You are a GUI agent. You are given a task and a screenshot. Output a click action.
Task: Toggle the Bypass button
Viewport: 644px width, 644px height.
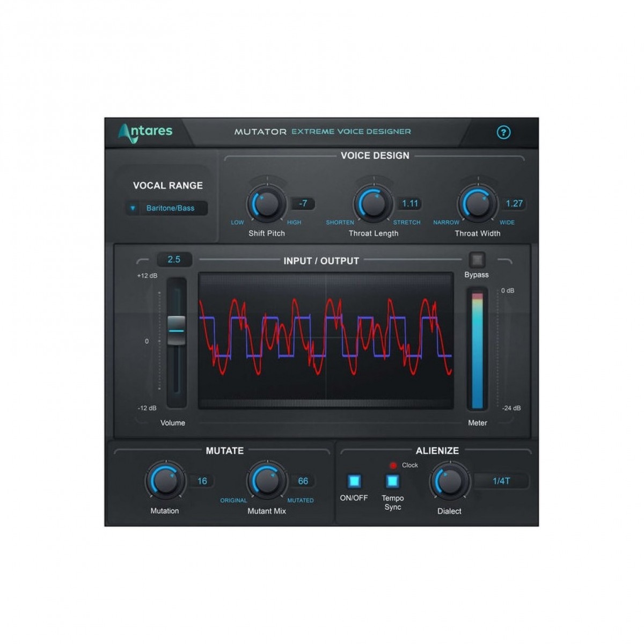point(477,260)
